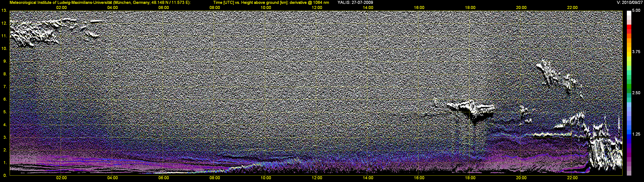Click the 6. km height axis label
The image size is (644, 182).
coord(5,99)
